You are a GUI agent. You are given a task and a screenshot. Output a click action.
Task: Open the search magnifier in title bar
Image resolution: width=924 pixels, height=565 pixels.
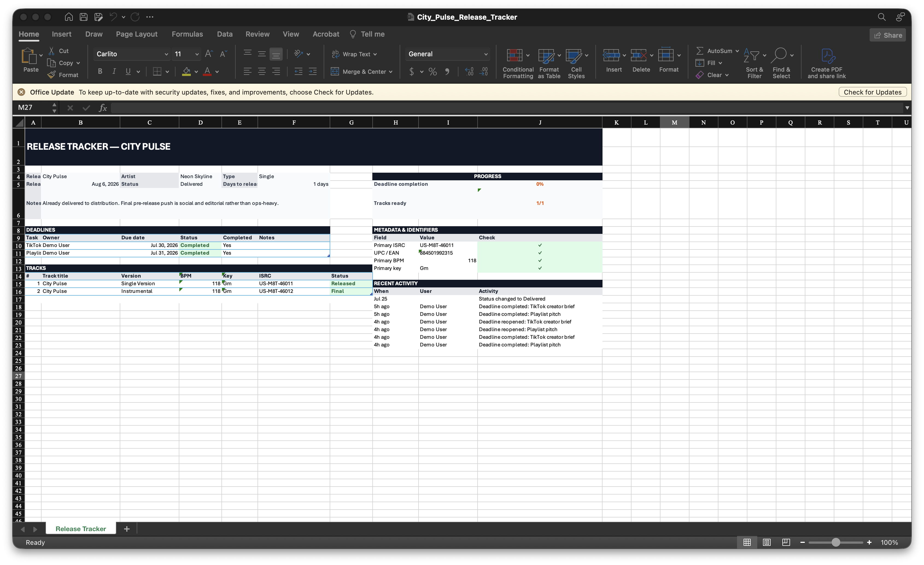click(882, 17)
